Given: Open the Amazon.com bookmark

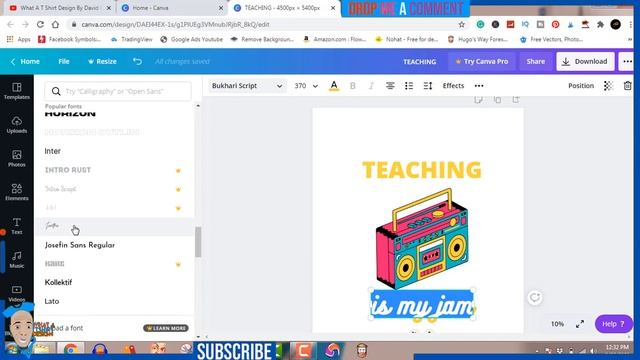Looking at the screenshot, I should click(334, 39).
